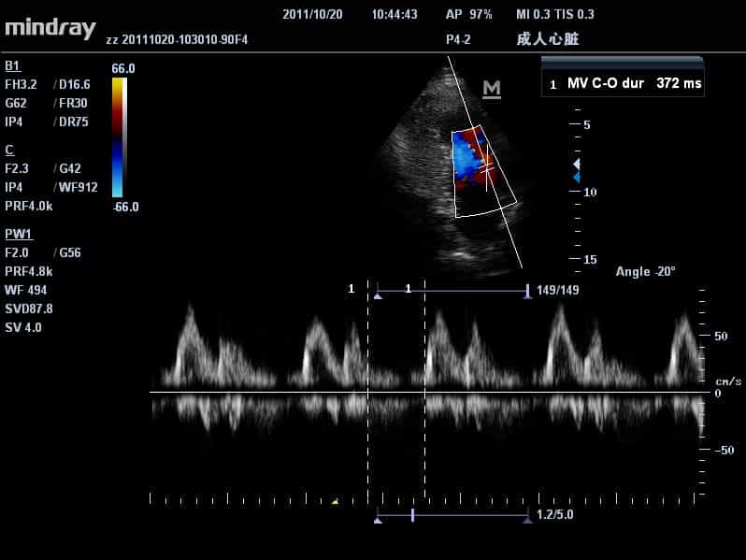Click the SVD87.8 sample volume depth
The height and width of the screenshot is (560, 746).
(29, 309)
